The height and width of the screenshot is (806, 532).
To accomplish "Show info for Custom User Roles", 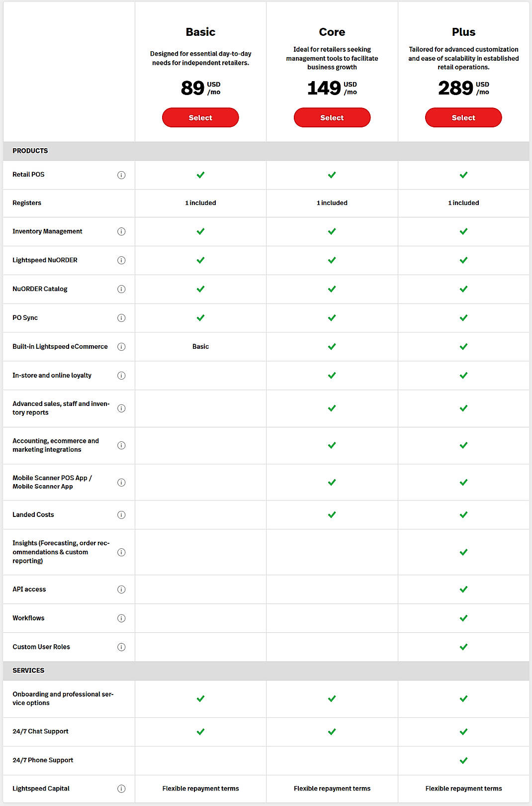I will (121, 647).
